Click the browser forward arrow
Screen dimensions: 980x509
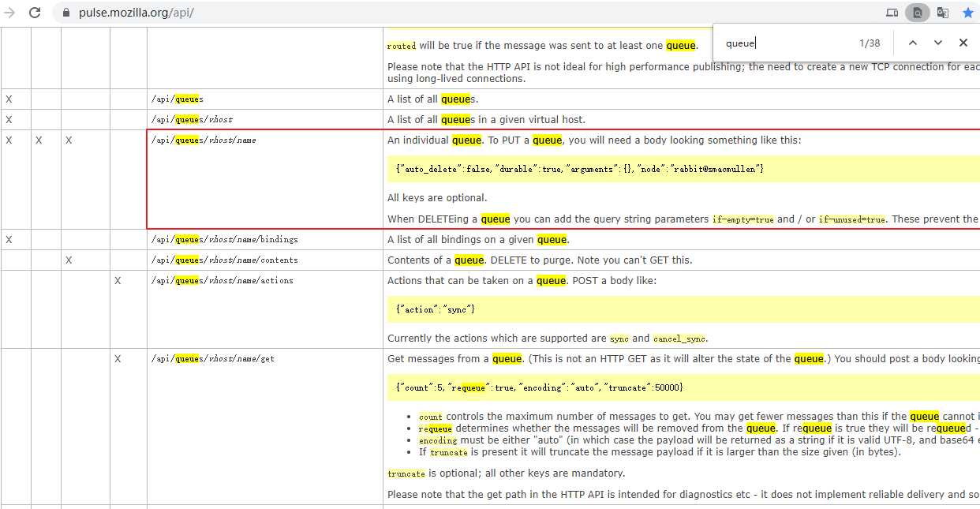9,13
